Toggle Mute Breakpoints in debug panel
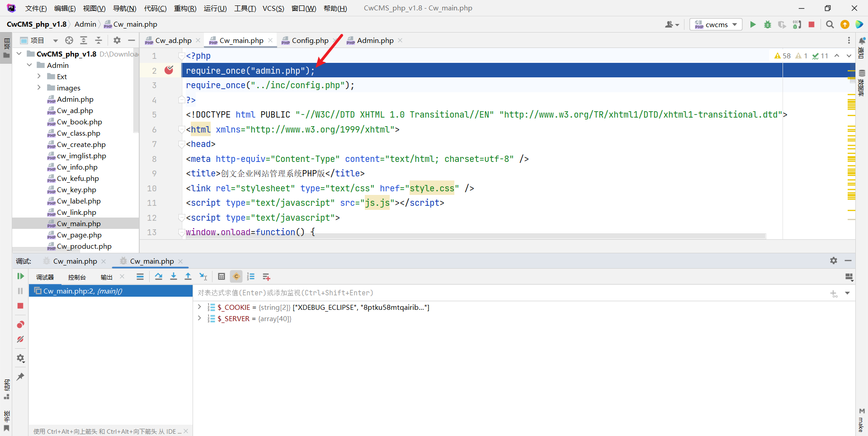Screen dimensions: 868x436 point(20,339)
